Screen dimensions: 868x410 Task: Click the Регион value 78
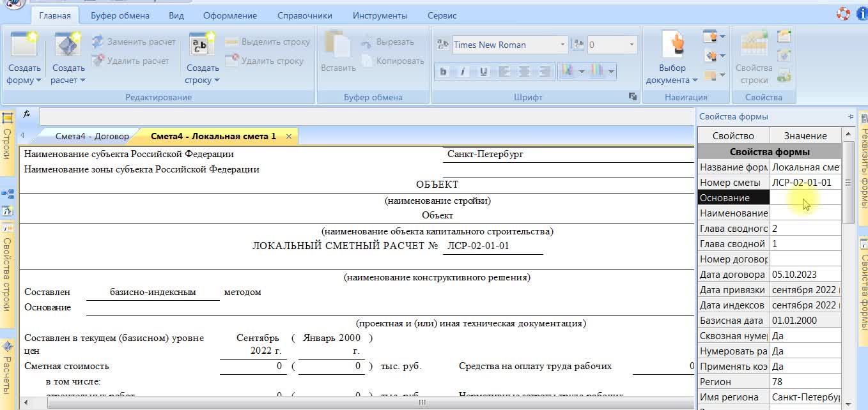pyautogui.click(x=805, y=382)
